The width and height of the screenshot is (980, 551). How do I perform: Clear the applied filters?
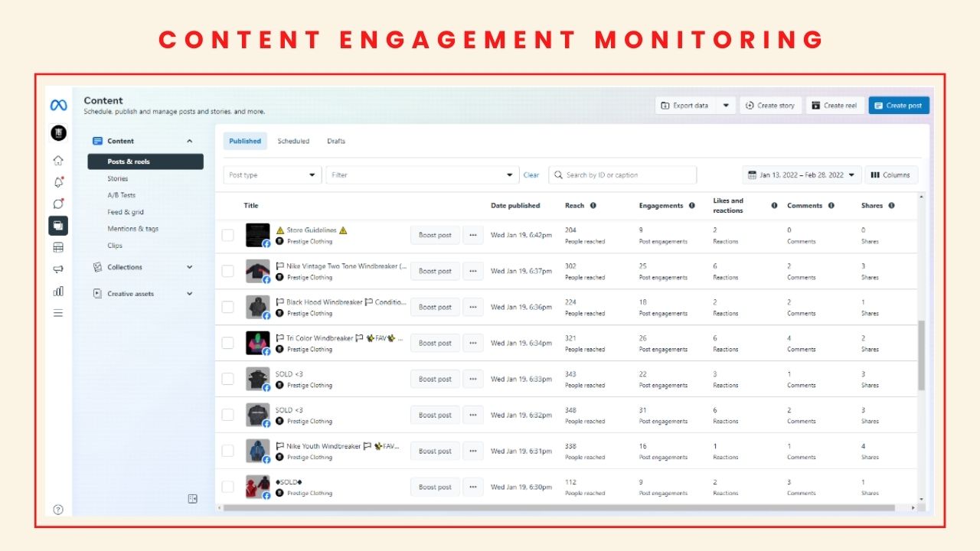coord(531,175)
